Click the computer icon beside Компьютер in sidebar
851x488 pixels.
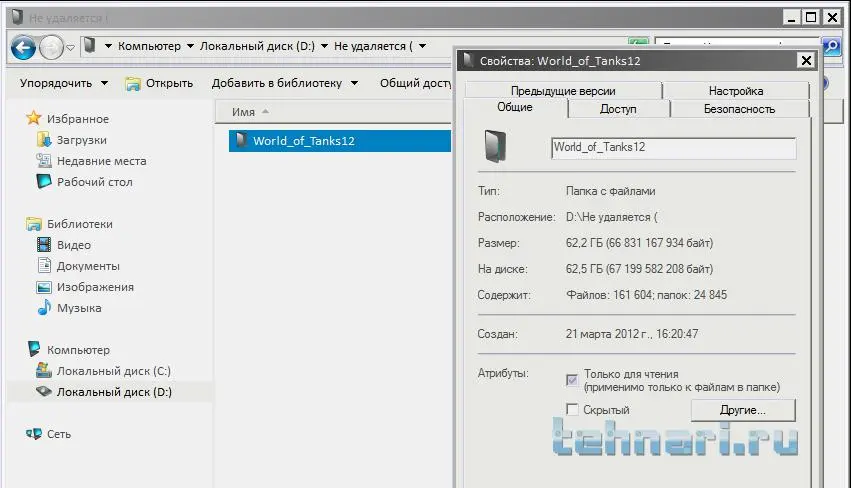coord(34,348)
